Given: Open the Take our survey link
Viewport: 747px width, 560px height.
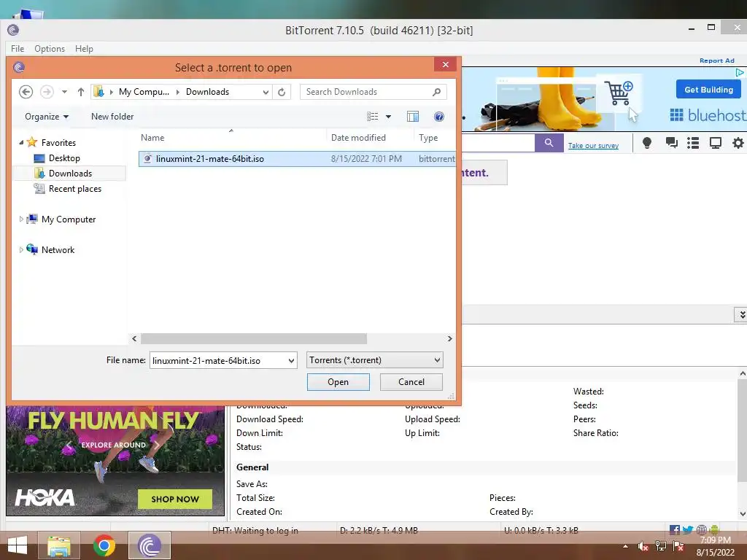Looking at the screenshot, I should click(593, 146).
